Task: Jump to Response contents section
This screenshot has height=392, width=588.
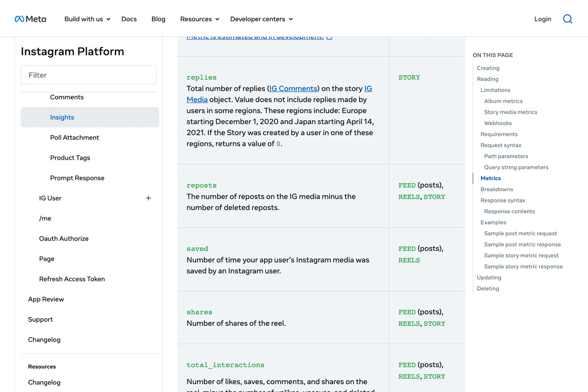Action: (x=510, y=211)
